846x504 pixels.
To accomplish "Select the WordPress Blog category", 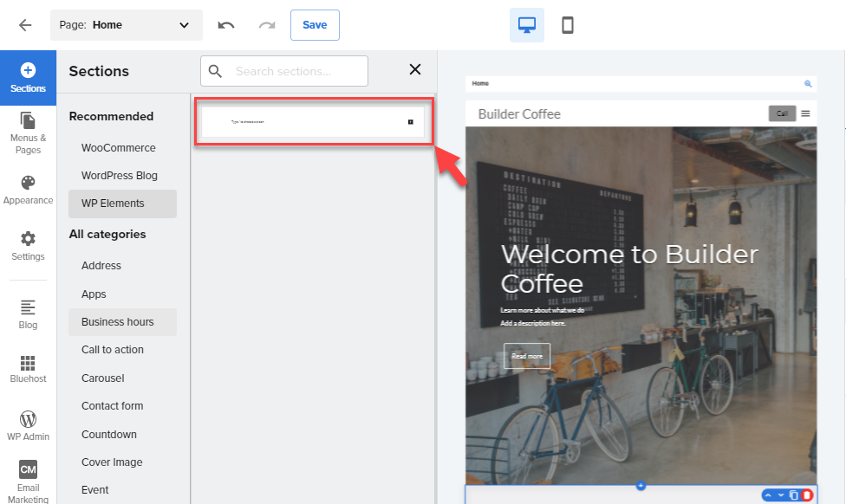I will point(120,176).
